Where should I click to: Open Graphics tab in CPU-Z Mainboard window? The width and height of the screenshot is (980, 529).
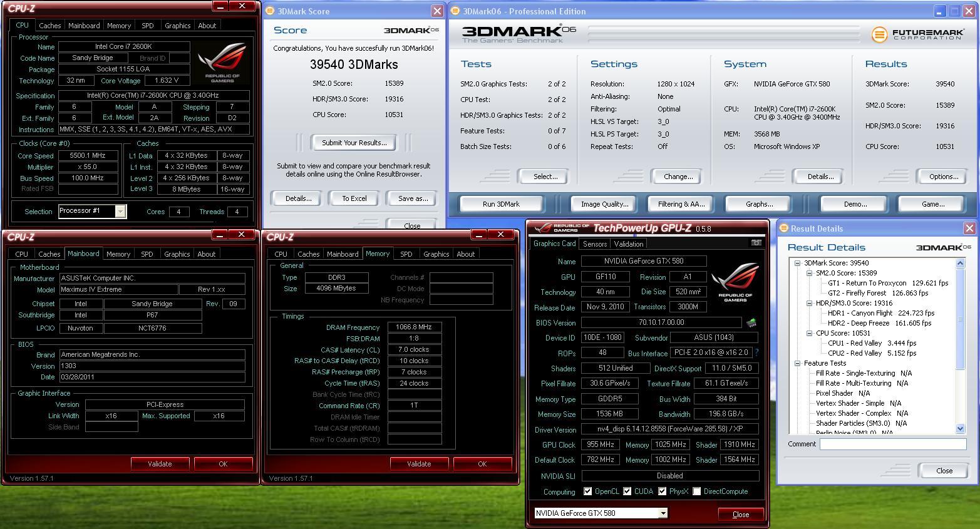click(x=177, y=254)
